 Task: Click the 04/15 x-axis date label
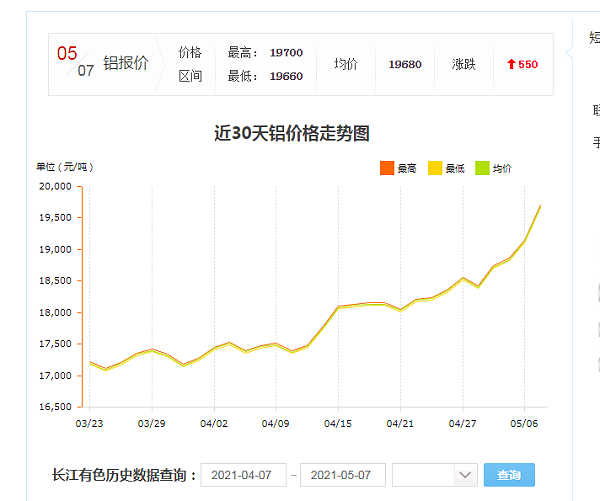tap(338, 423)
